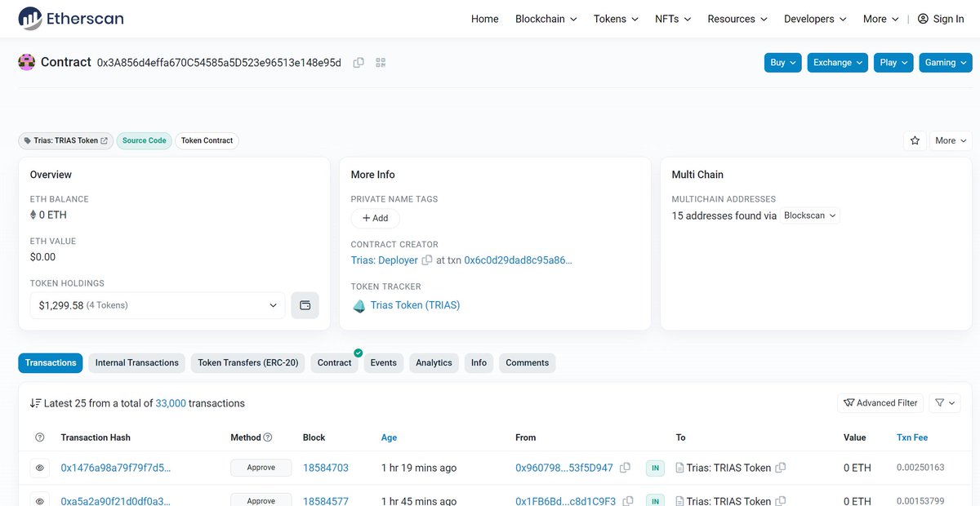Image resolution: width=980 pixels, height=506 pixels.
Task: Copy Trias: TRIAS Token address in first row
Action: [x=781, y=468]
